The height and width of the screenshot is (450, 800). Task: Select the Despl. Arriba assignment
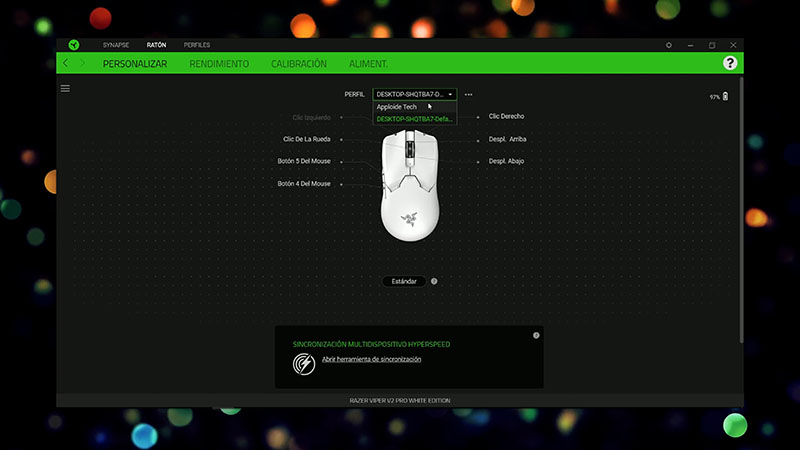[x=507, y=139]
